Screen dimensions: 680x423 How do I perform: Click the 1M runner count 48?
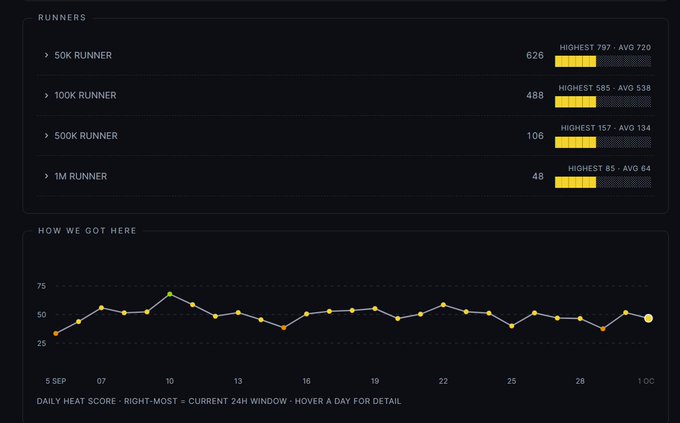tap(538, 176)
